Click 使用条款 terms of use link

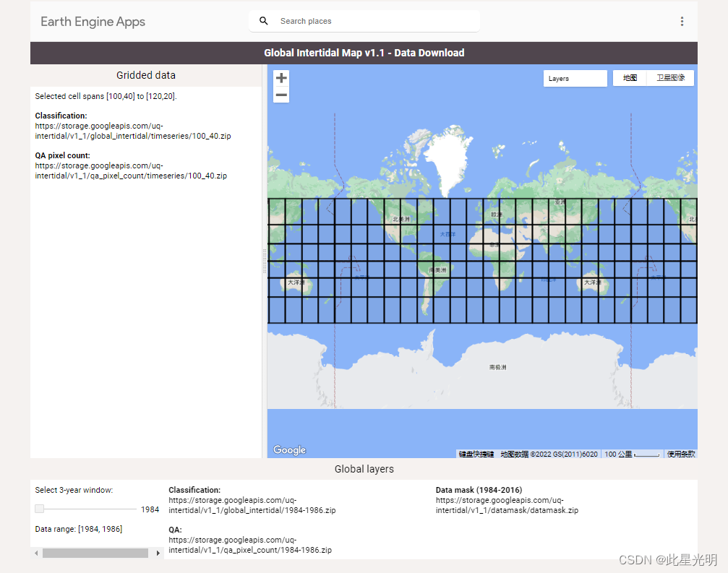pyautogui.click(x=681, y=454)
